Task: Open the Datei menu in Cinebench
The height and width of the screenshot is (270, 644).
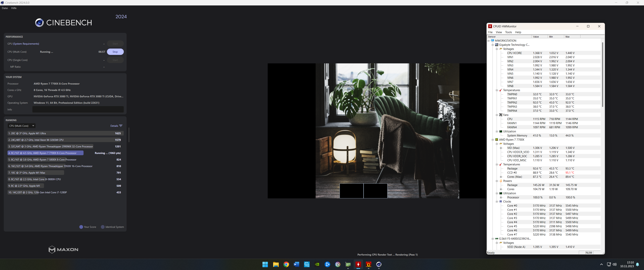Action: tap(5, 8)
